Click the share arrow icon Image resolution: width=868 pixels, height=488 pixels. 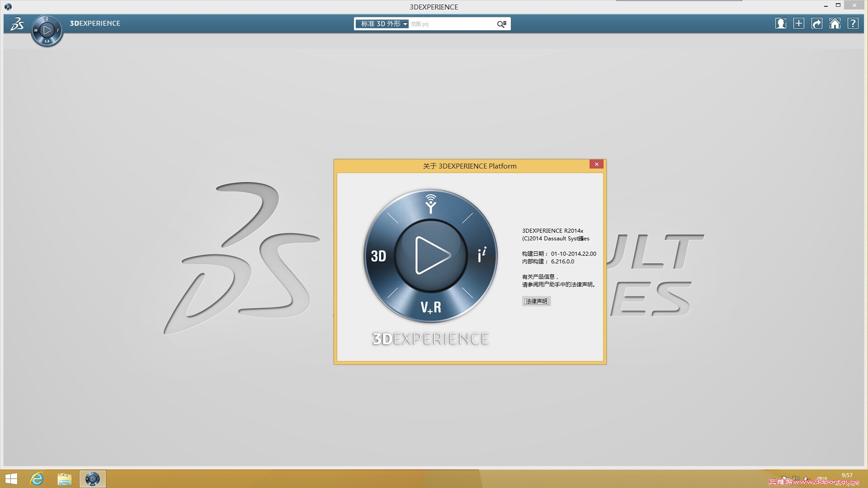pos(816,23)
